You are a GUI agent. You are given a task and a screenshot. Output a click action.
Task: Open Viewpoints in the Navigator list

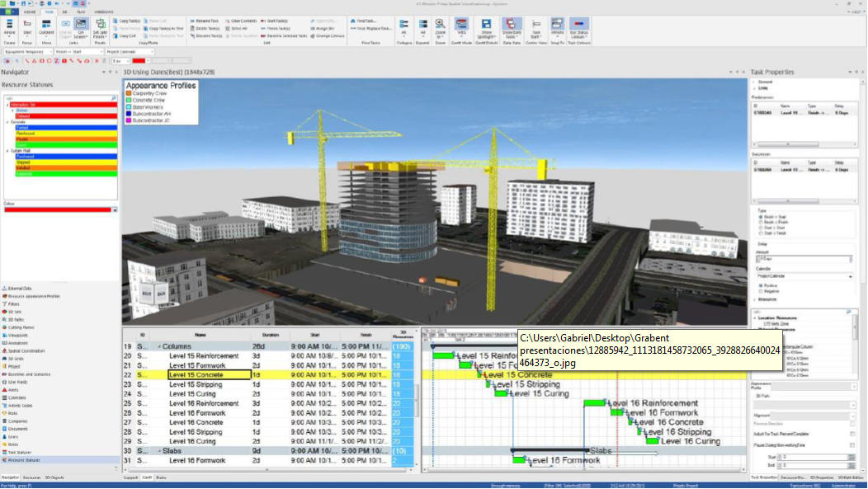(x=19, y=336)
